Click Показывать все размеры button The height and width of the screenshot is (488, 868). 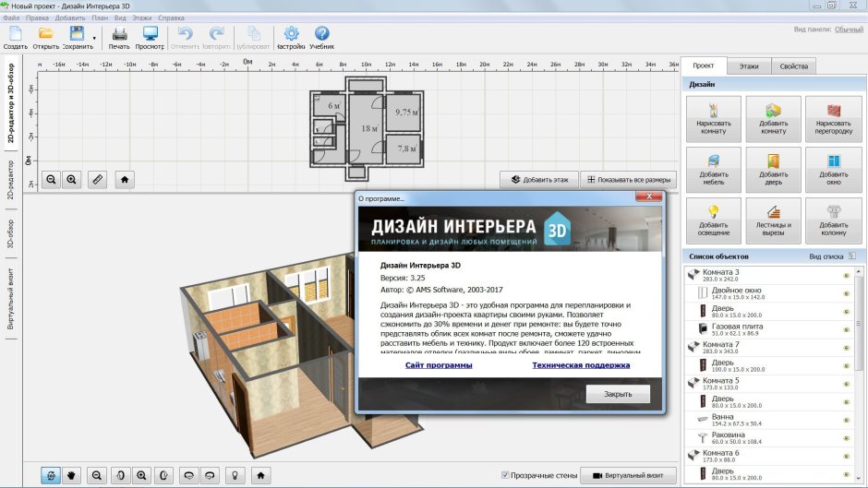click(x=628, y=179)
